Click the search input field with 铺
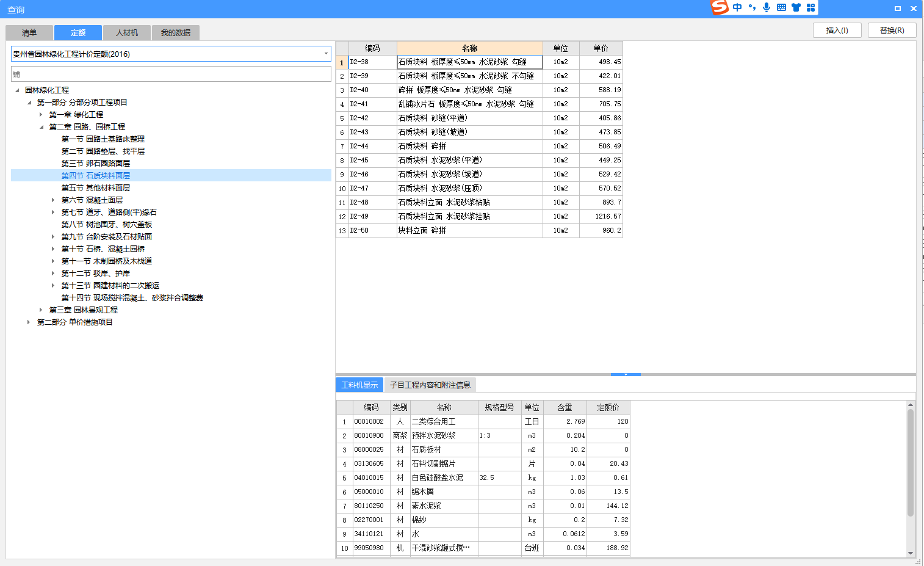The image size is (924, 566). (x=171, y=74)
